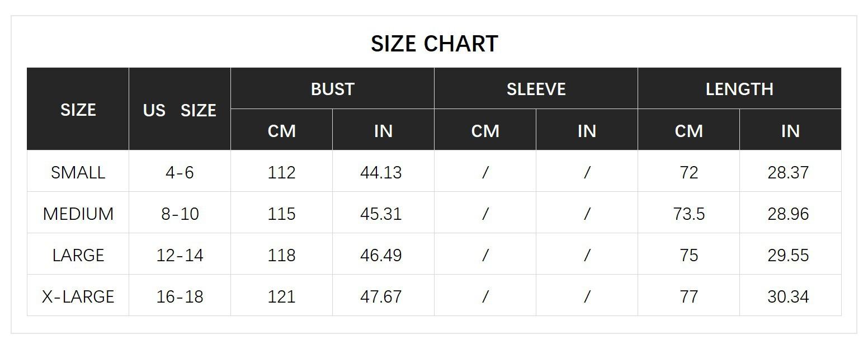Click the 47.67 bust inch value
The height and width of the screenshot is (344, 868).
coord(381,296)
